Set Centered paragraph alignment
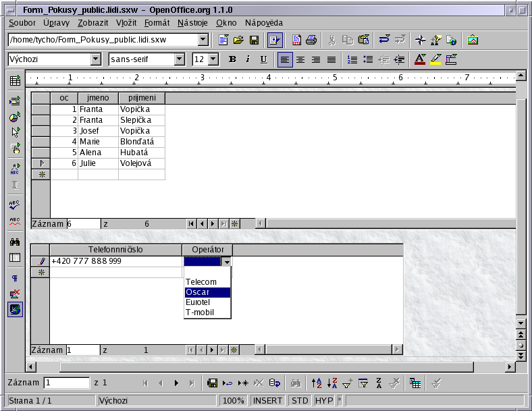 click(300, 59)
